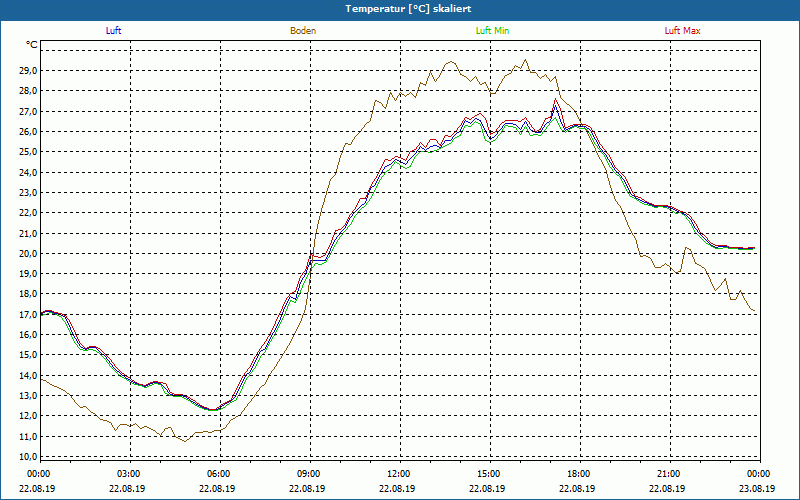Click the 09:00 time axis label
The height and width of the screenshot is (500, 800).
[308, 474]
